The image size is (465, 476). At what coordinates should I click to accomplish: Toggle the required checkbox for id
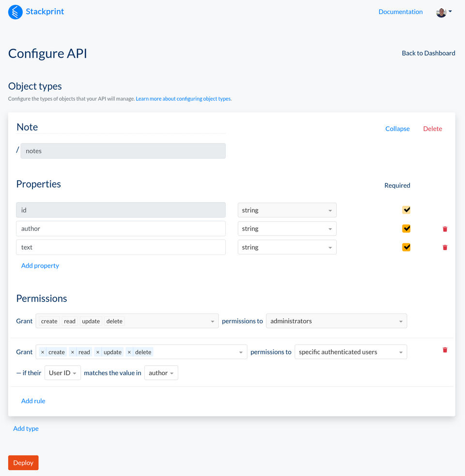coord(406,210)
